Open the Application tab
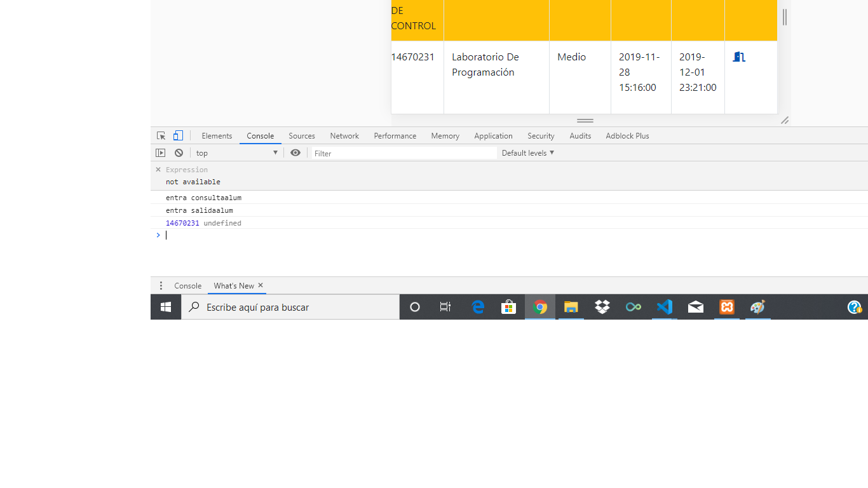 493,136
